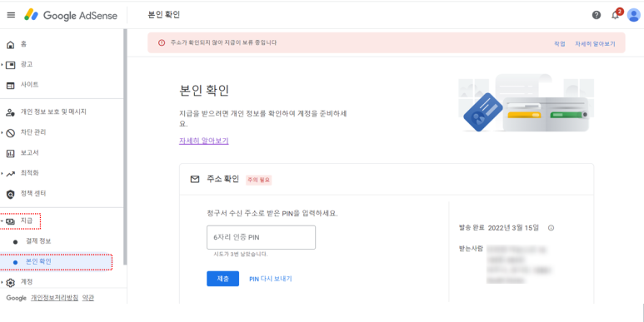644x322 pixels.
Task: Focus the 6자리 인증 PIN input field
Action: point(262,237)
